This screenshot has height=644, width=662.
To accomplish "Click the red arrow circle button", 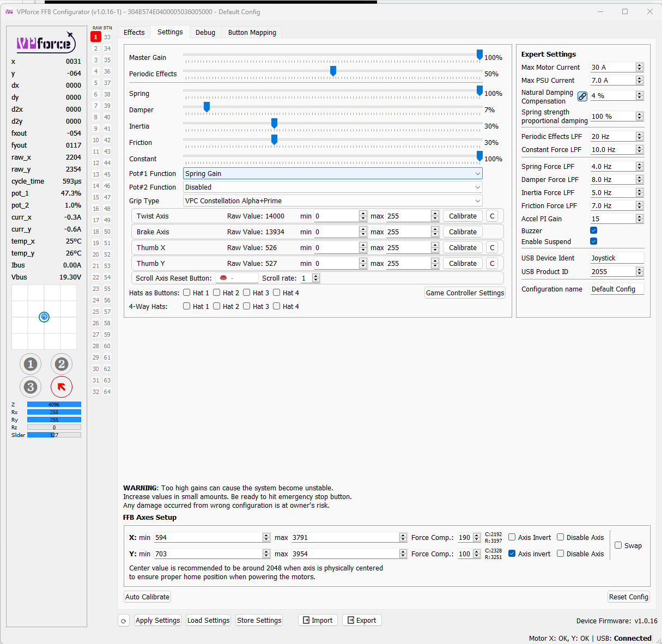I will pos(62,387).
